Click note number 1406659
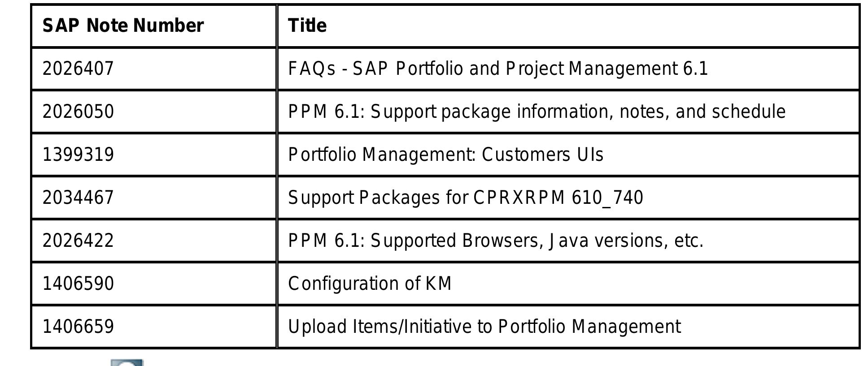 point(78,327)
